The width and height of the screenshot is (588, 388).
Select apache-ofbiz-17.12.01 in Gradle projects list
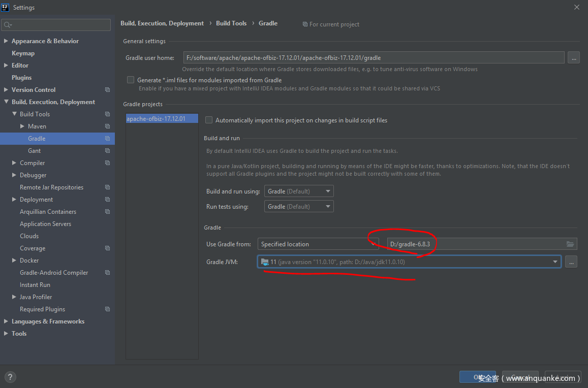point(162,118)
